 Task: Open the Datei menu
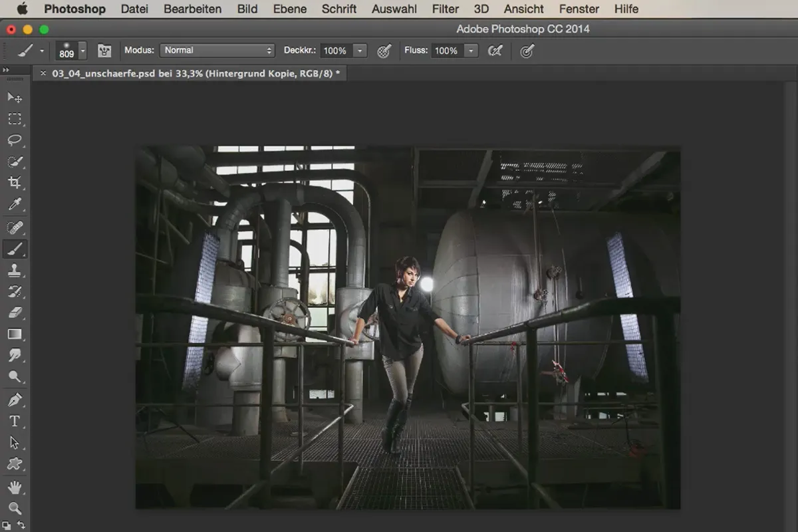(134, 9)
